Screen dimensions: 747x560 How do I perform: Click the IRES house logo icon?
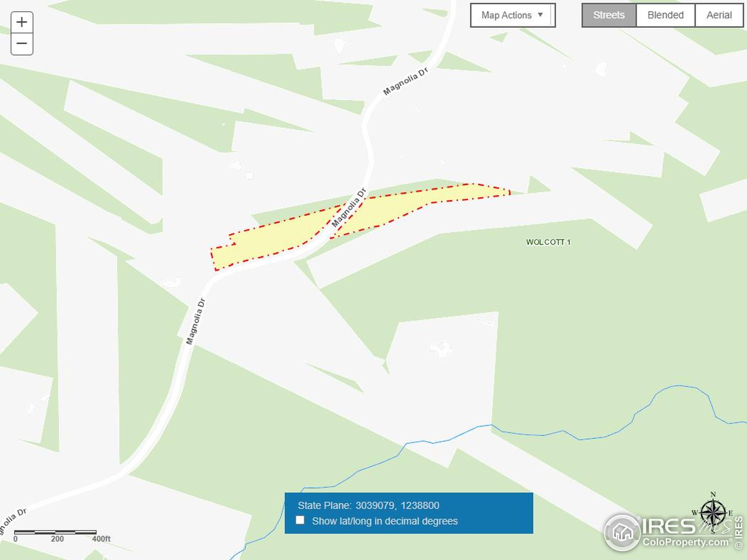(622, 533)
